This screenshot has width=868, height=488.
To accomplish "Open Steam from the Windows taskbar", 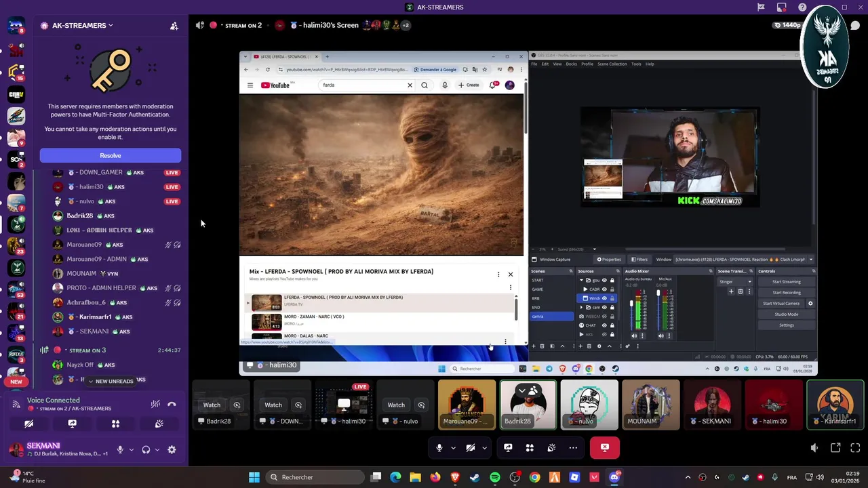I will (x=475, y=477).
